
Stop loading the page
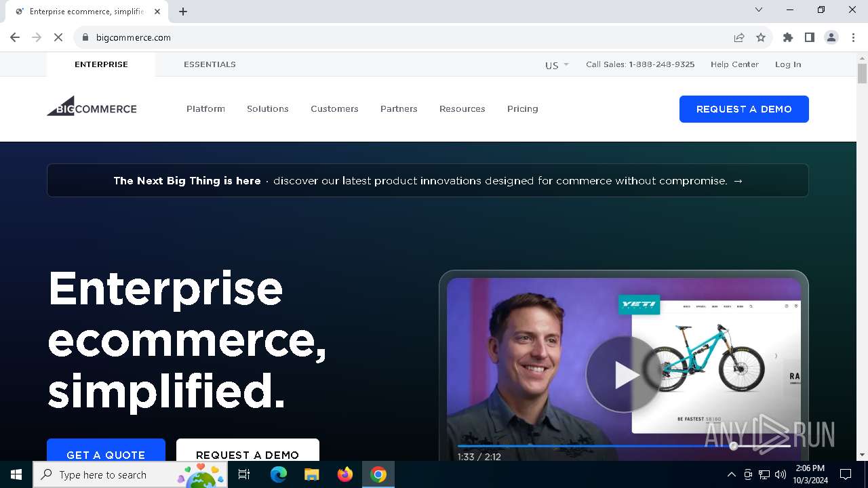(x=58, y=37)
